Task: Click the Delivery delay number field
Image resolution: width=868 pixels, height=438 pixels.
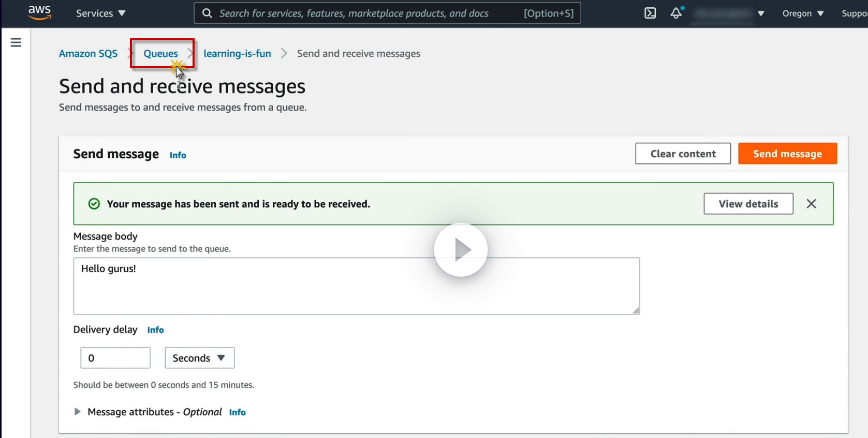Action: click(x=115, y=358)
